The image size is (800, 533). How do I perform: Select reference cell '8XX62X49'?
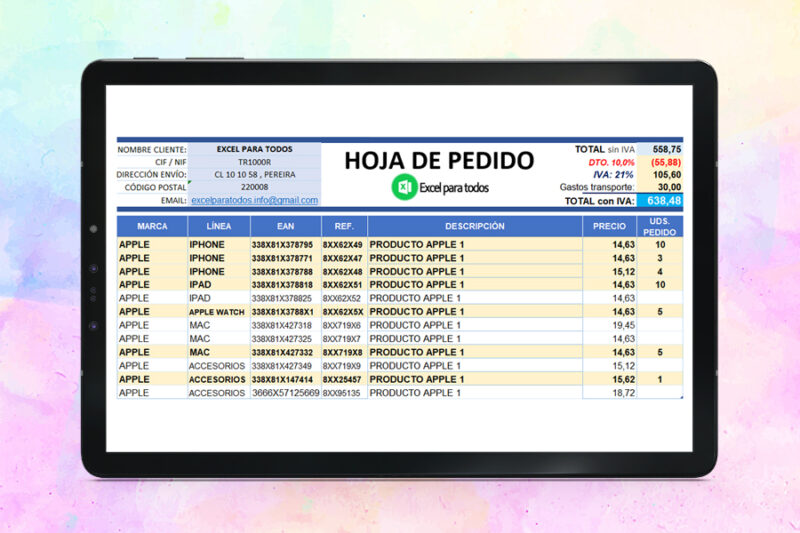coord(344,245)
